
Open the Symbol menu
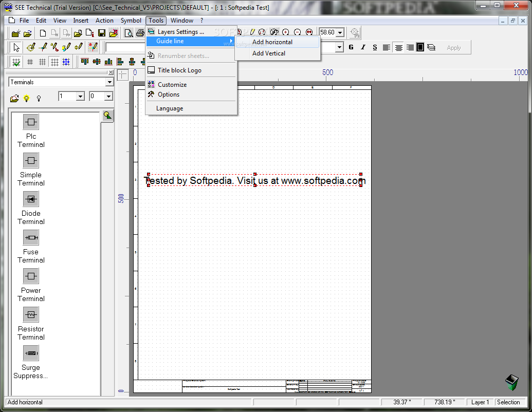click(131, 21)
